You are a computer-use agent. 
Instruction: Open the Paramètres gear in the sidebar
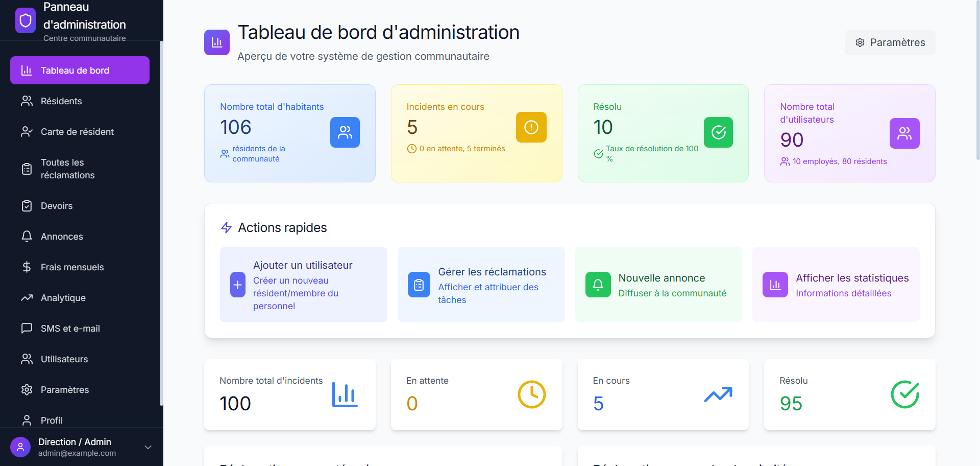click(27, 389)
